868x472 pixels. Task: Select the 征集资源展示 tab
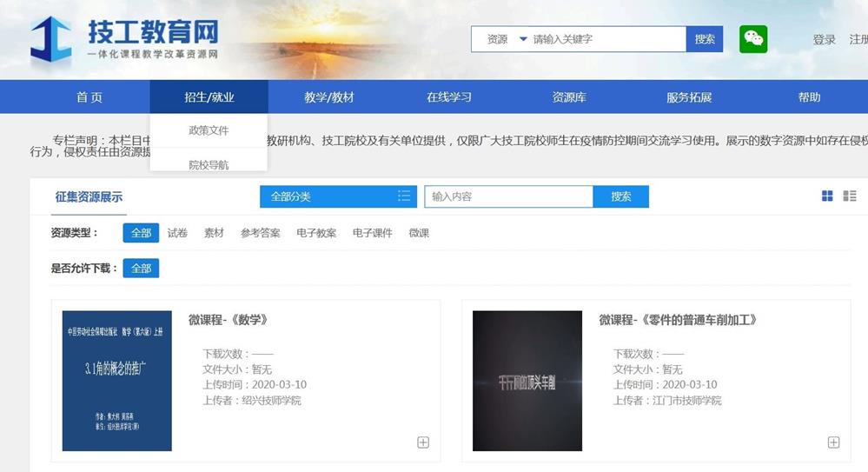point(89,197)
